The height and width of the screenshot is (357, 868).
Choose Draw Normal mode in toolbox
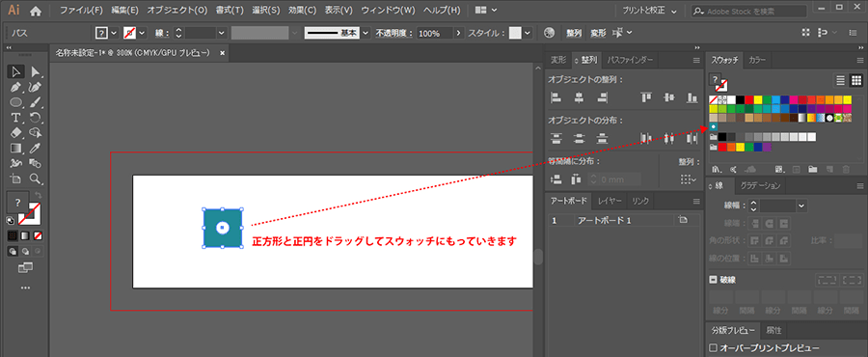tap(13, 251)
